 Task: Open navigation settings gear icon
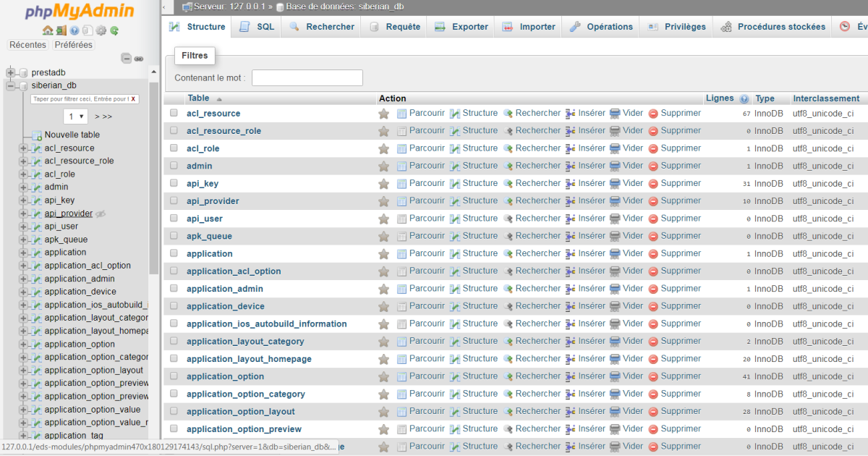pyautogui.click(x=101, y=30)
